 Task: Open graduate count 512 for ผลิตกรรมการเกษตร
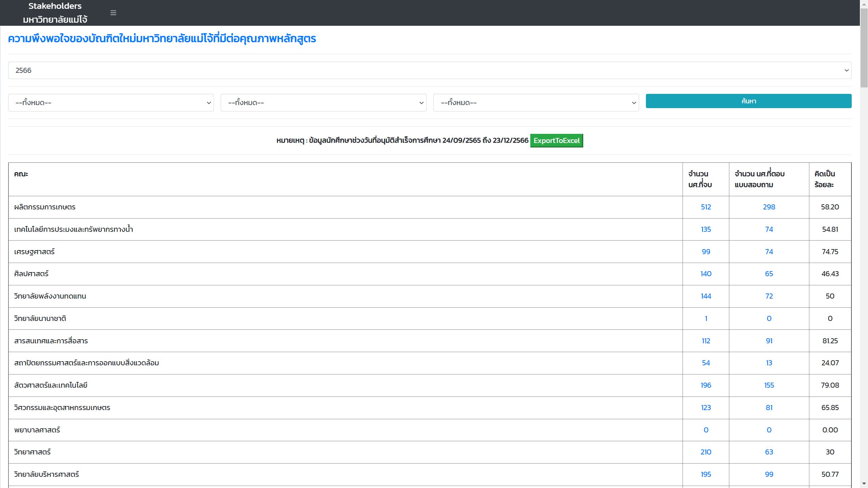[x=706, y=207]
